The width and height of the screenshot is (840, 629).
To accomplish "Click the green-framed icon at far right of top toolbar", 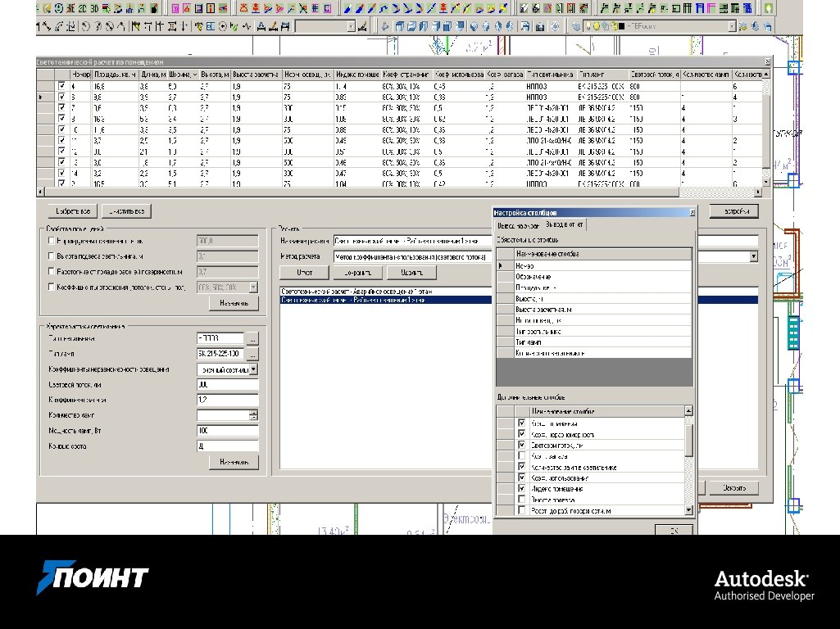I will (x=769, y=8).
